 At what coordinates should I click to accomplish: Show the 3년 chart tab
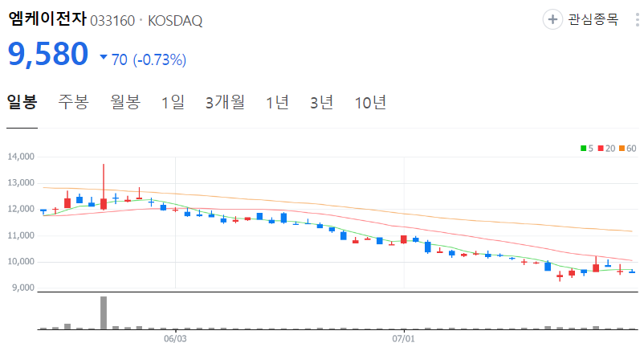click(x=321, y=102)
